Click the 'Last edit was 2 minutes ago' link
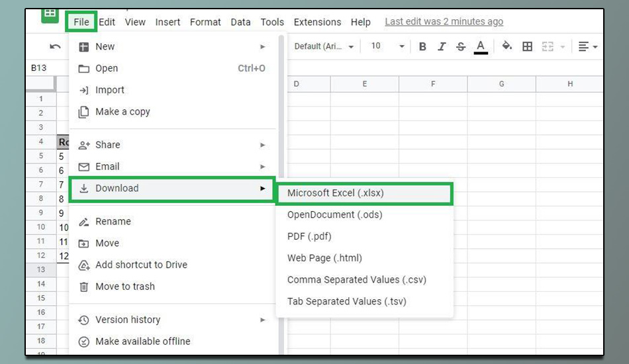 coord(444,22)
